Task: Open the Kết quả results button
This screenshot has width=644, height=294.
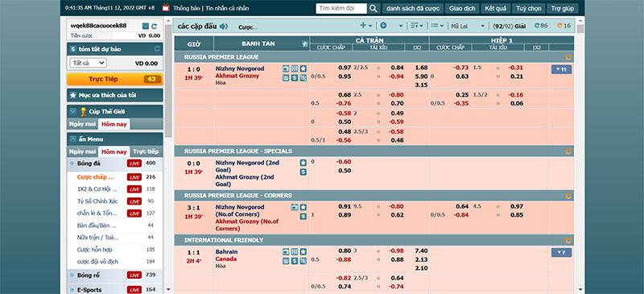Action: coord(495,8)
